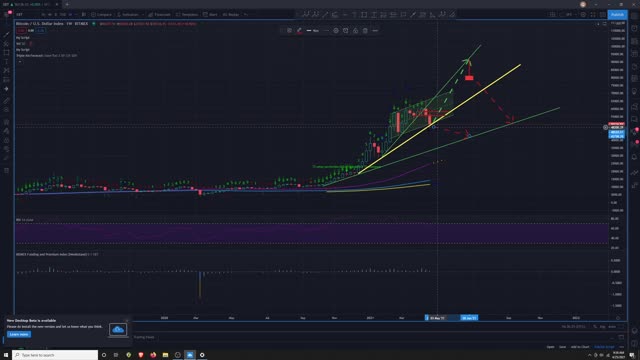Click the blue Publish button
640x360 pixels.
pyautogui.click(x=617, y=15)
